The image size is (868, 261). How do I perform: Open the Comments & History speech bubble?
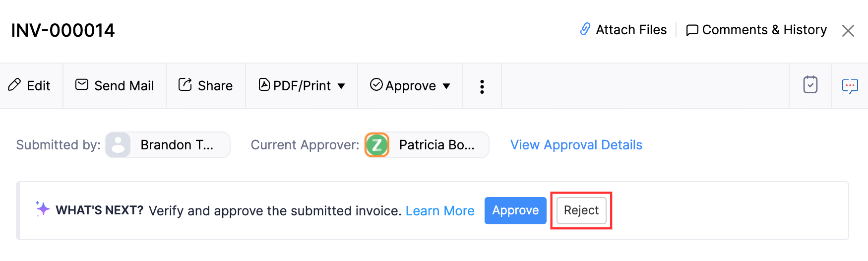[x=692, y=30]
